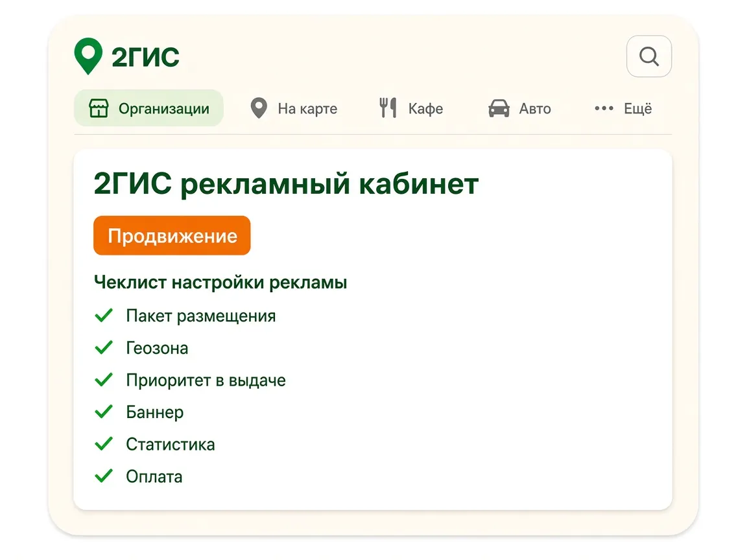Click the storefront icon beside Организации
Screen dimensions: 747x560
99,108
